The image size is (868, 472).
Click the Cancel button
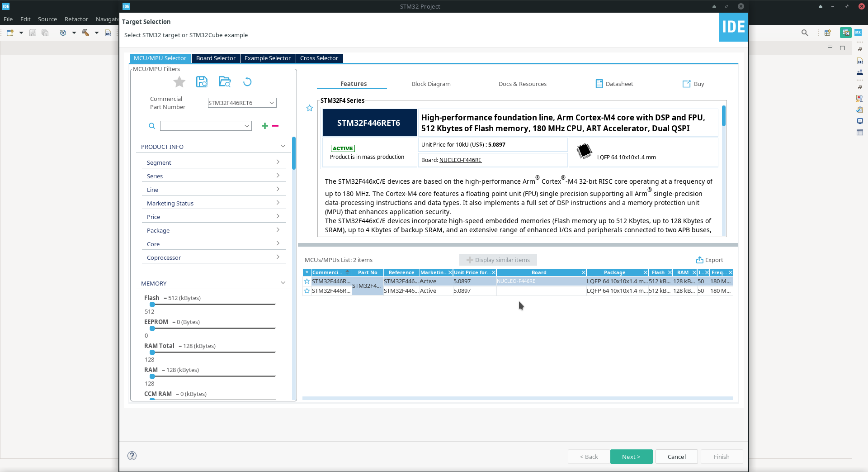[x=677, y=457]
